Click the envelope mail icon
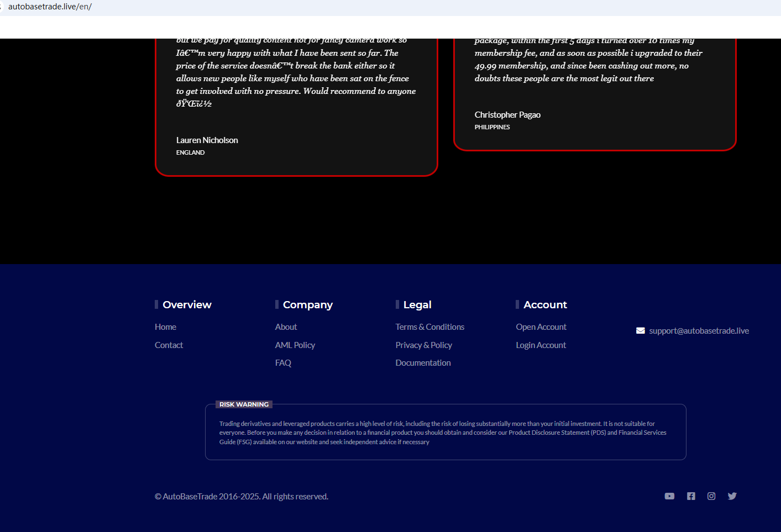 tap(641, 330)
